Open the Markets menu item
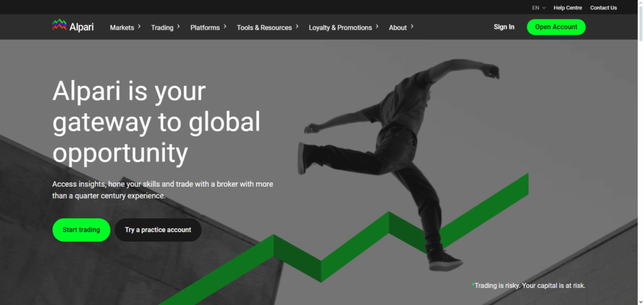 click(122, 28)
